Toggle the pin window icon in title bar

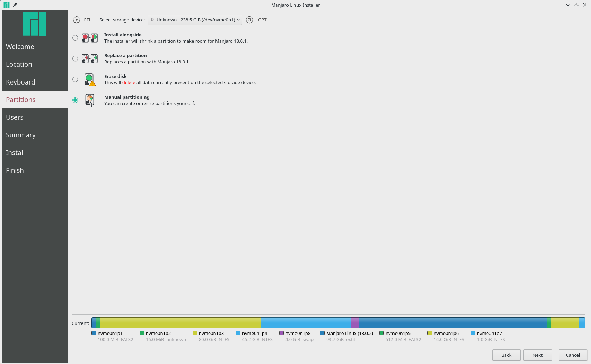click(x=15, y=5)
